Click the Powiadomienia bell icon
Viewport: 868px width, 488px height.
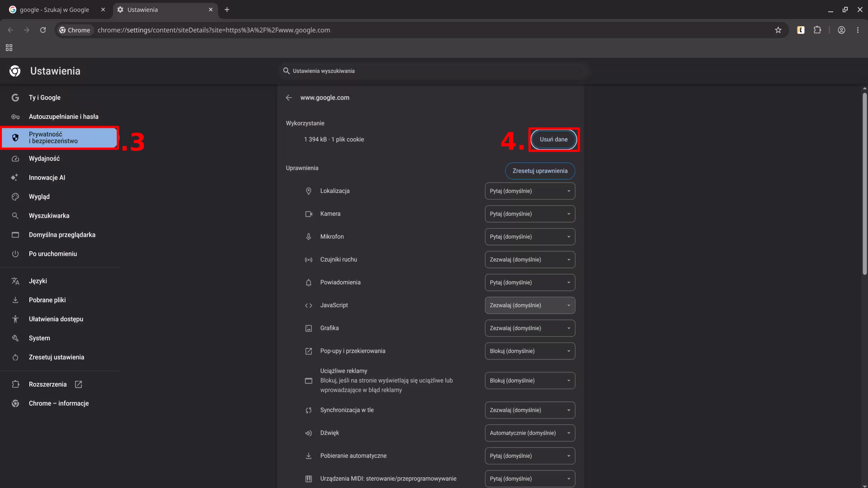(309, 282)
